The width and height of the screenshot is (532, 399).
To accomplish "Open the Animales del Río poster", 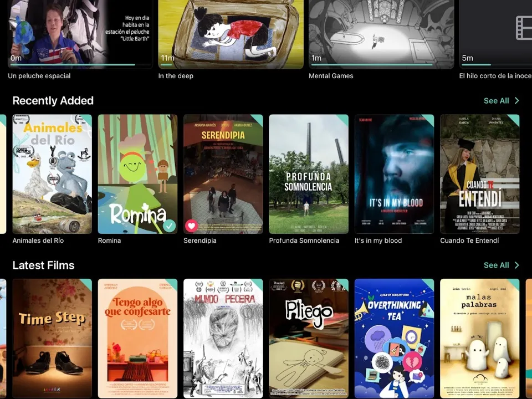I will [52, 174].
